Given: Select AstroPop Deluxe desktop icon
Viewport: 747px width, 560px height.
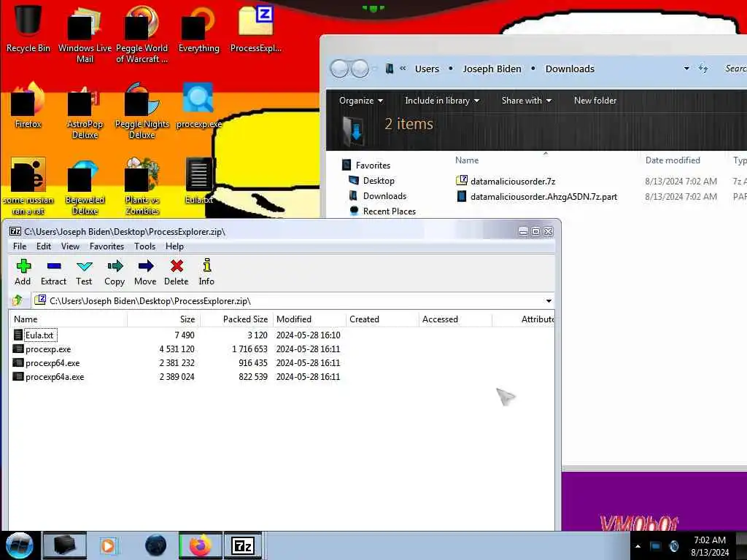Looking at the screenshot, I should click(x=85, y=111).
